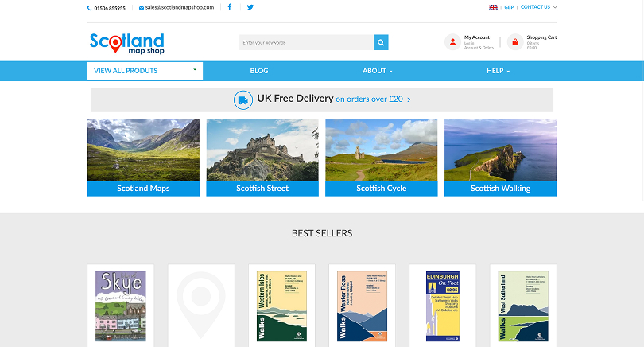Click the envelope icon beside sales email
This screenshot has width=644, height=347.
(142, 7)
